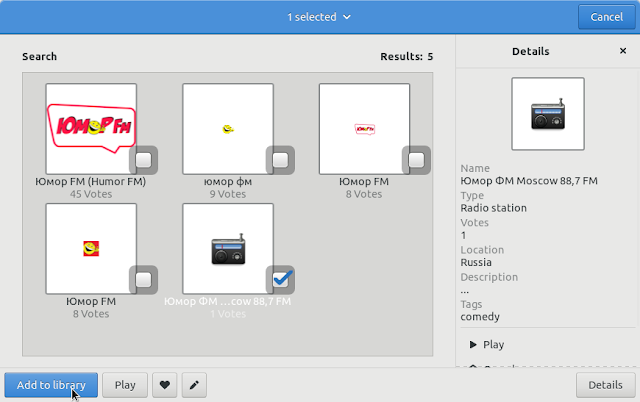
Task: Click the 'Юмор ФМ Moscow 88,7 FM' name in Details
Action: tap(529, 181)
